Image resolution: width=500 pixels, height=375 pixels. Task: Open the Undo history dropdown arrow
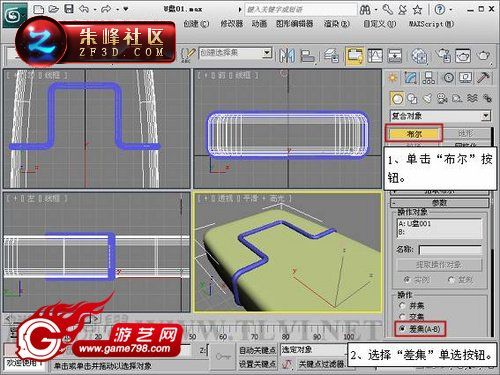[x=95, y=9]
